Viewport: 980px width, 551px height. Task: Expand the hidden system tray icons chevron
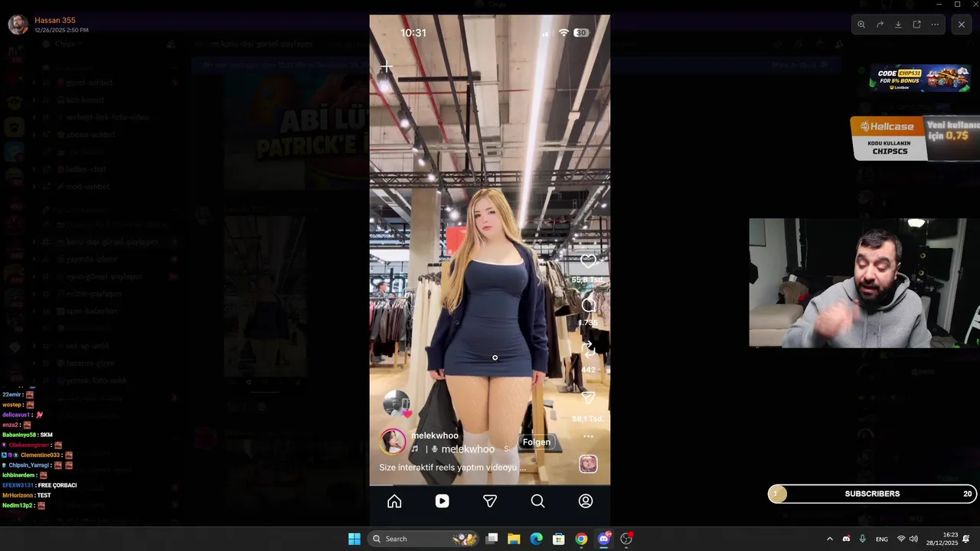[x=829, y=539]
